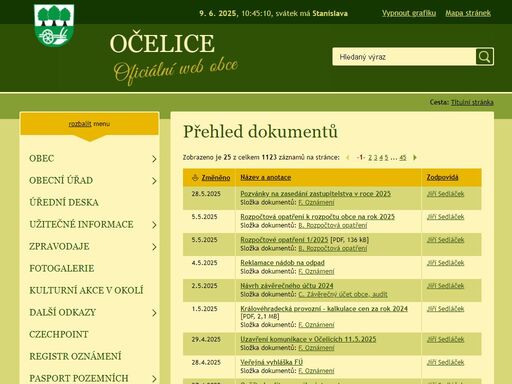Open FOTOGALERIE menu item
The height and width of the screenshot is (384, 512).
click(62, 268)
